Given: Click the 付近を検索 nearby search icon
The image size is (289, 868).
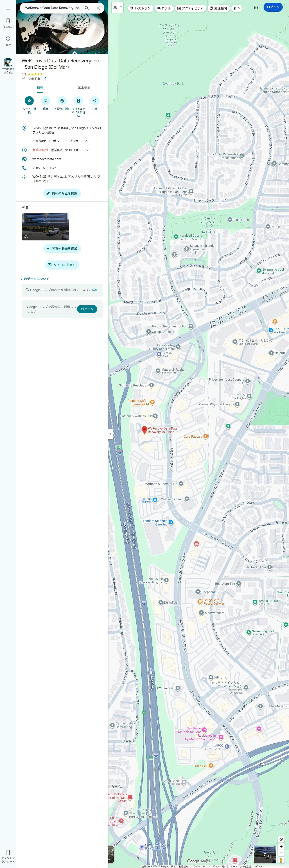Looking at the screenshot, I should pos(62,101).
